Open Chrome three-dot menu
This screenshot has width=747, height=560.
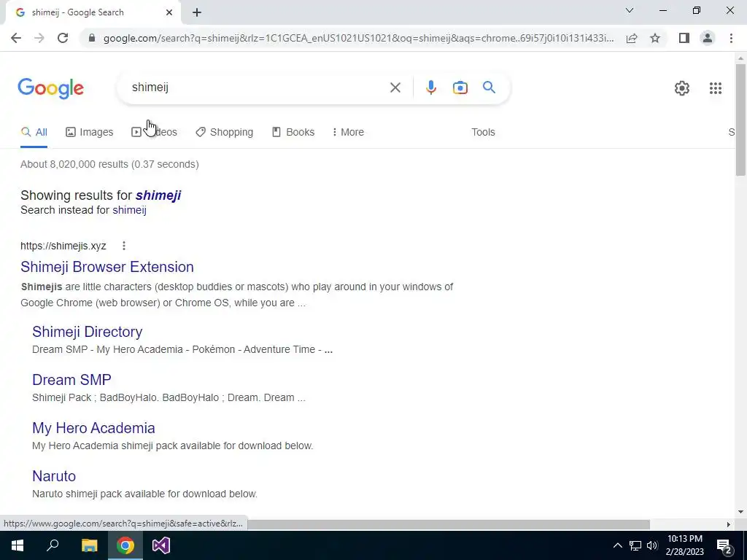pyautogui.click(x=731, y=38)
